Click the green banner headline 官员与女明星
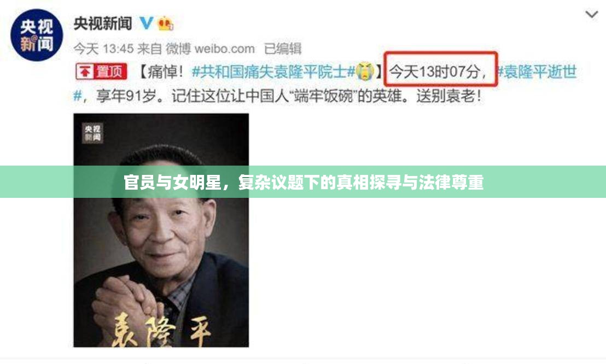 coord(304,183)
